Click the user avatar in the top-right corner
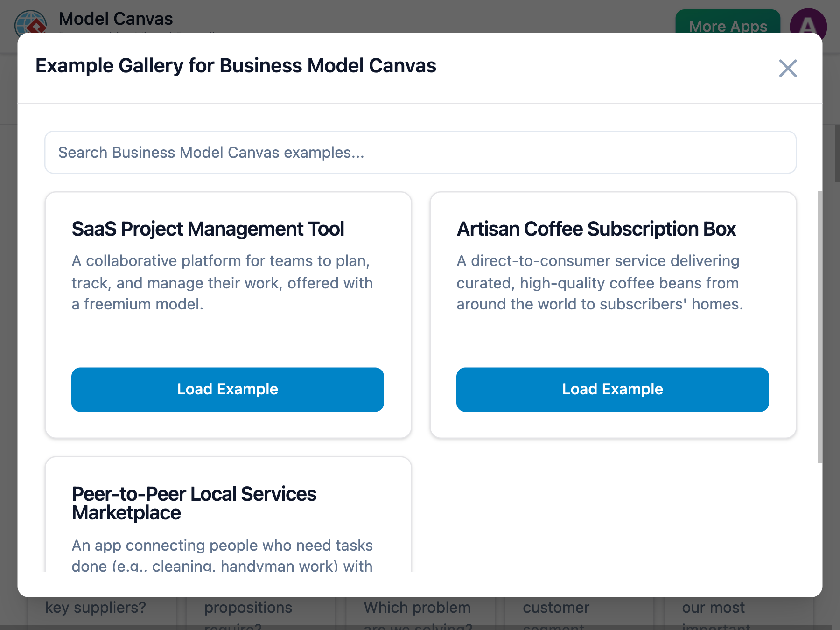Image resolution: width=840 pixels, height=630 pixels. (x=808, y=22)
